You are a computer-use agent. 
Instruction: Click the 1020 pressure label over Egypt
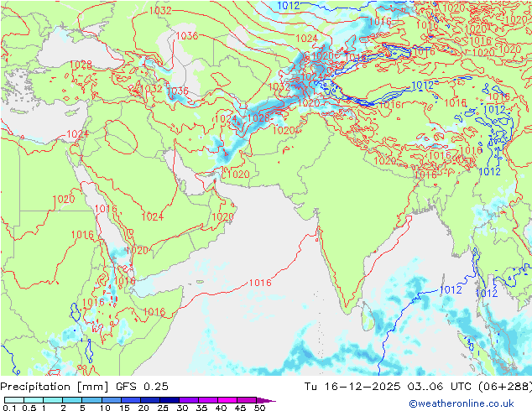coord(64,199)
